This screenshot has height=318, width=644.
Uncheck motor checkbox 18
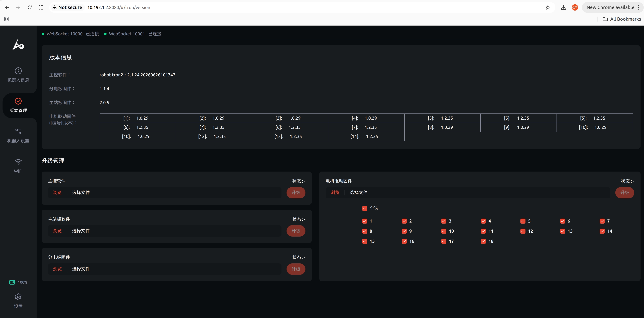coord(483,241)
